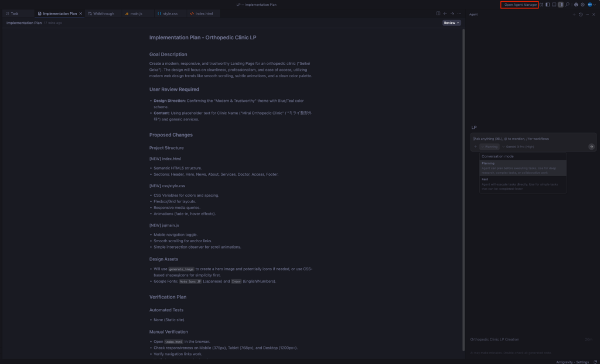Open the Review dropdown

click(451, 23)
